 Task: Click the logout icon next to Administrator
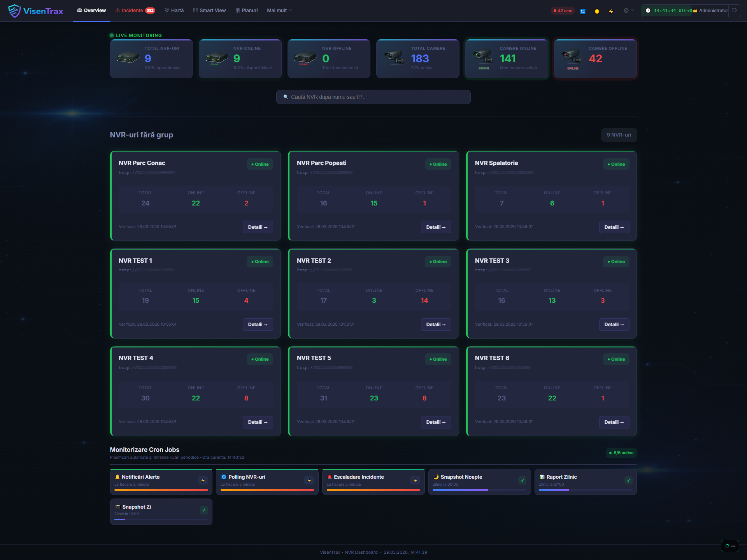[735, 11]
